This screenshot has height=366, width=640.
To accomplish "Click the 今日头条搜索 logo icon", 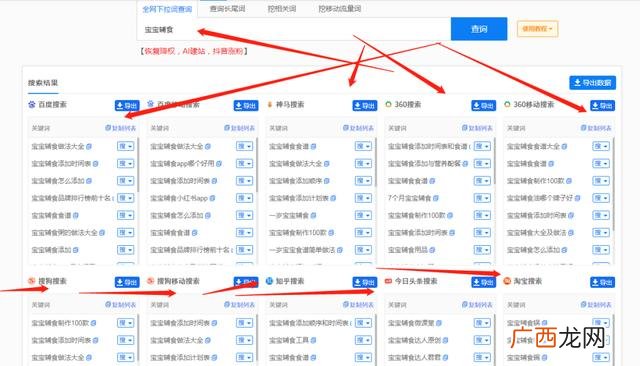I will pos(388,281).
